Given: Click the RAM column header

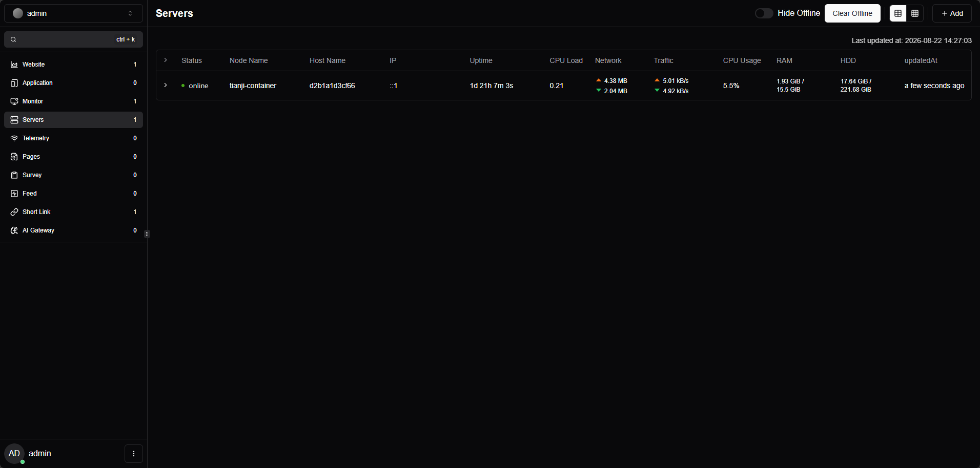Looking at the screenshot, I should (x=785, y=60).
